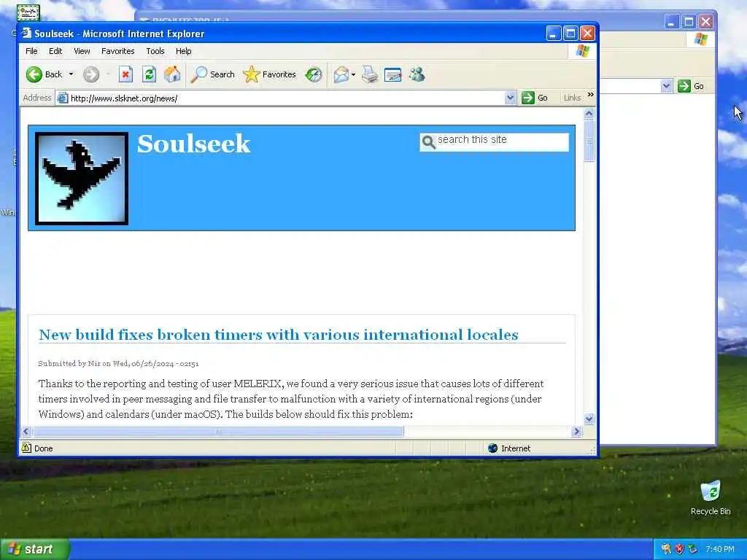This screenshot has height=560, width=747.
Task: Click the horizontal scrollbar left arrow
Action: [x=26, y=432]
